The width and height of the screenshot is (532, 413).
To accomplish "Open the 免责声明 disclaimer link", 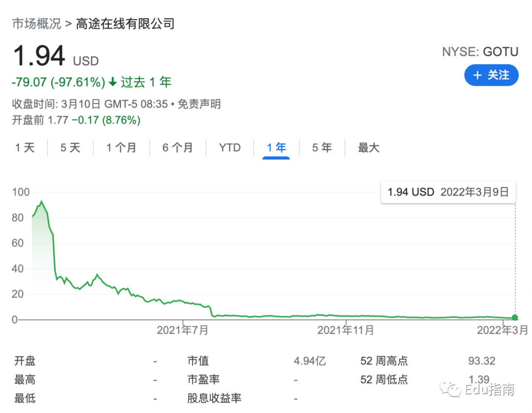I will point(199,104).
